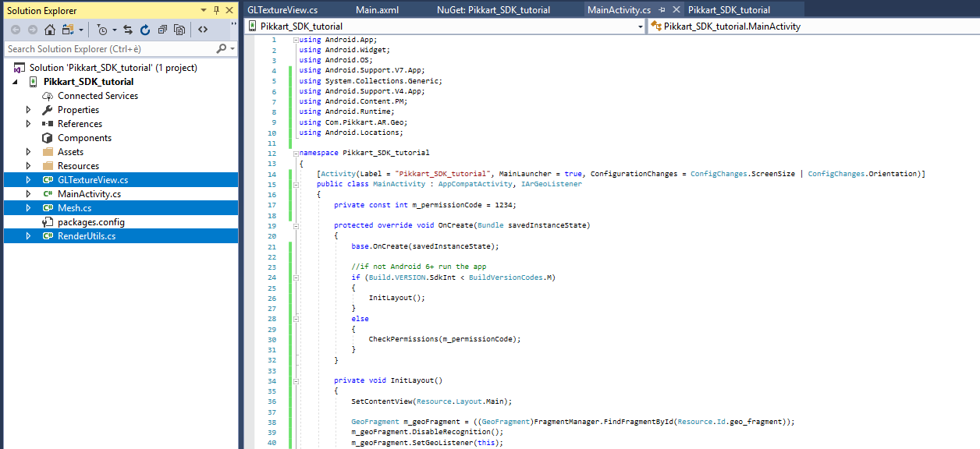The height and width of the screenshot is (449, 980).
Task: Collapse the namespace block at line 12
Action: click(x=296, y=153)
